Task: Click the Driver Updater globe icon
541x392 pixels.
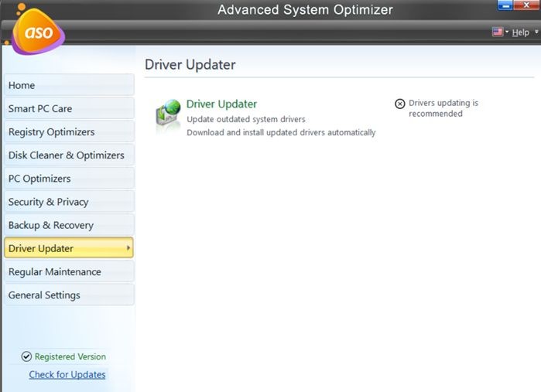Action: 167,118
